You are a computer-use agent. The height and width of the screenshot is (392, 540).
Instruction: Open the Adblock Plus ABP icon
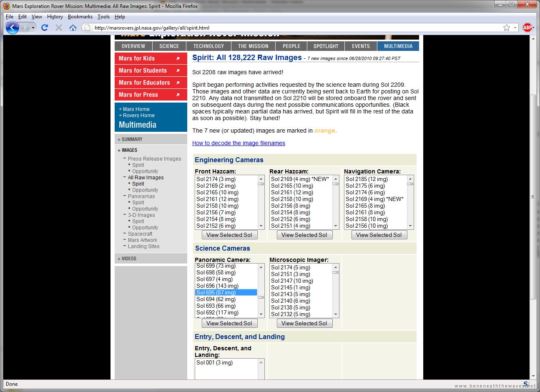(x=527, y=28)
